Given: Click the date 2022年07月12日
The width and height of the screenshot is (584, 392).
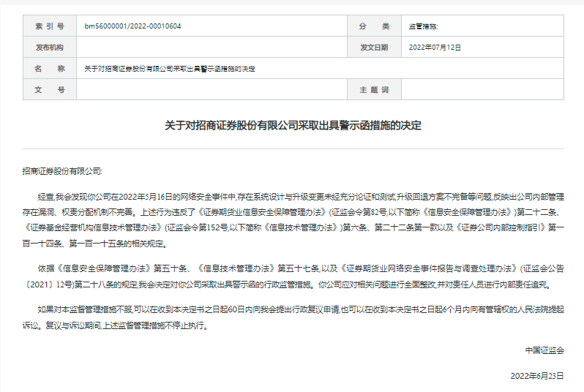Looking at the screenshot, I should click(x=435, y=48).
